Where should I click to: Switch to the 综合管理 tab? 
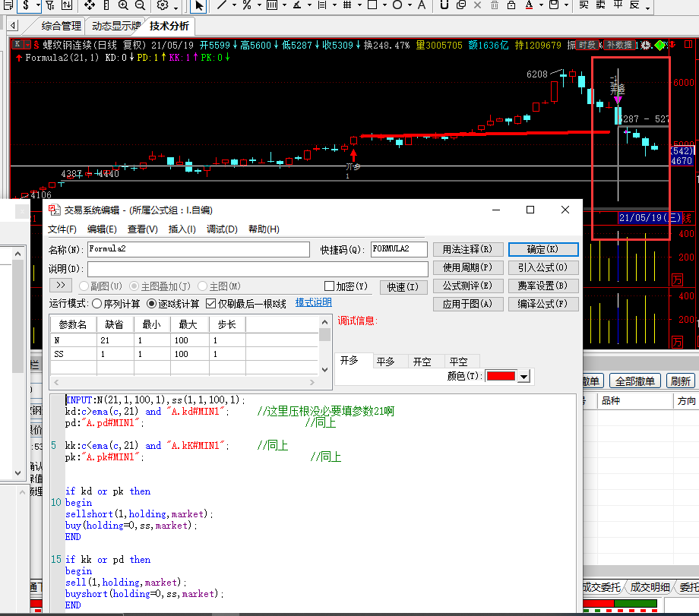pos(60,26)
